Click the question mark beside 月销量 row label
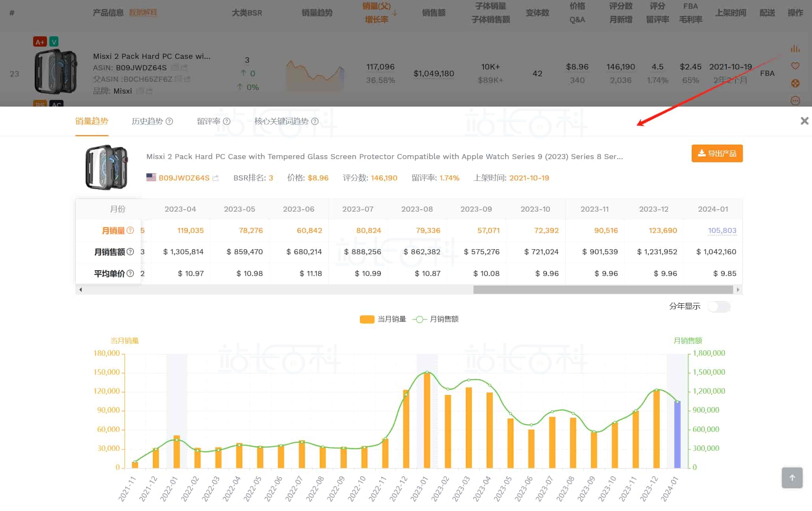 130,230
